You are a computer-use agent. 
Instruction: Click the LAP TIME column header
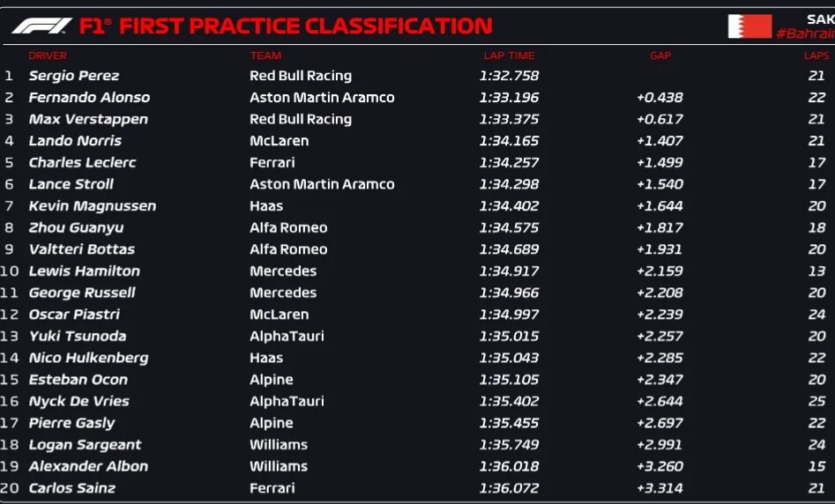click(509, 56)
